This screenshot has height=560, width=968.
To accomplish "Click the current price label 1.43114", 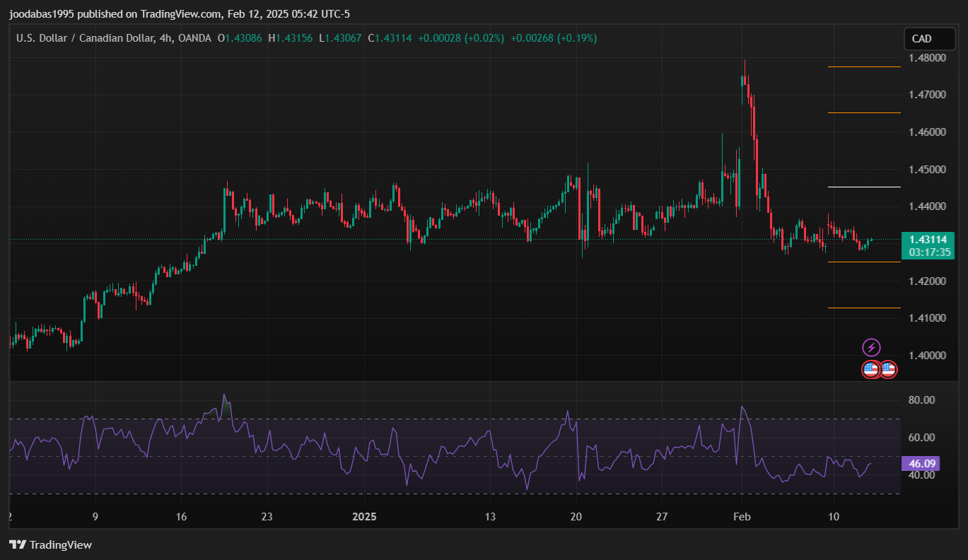I will (x=927, y=240).
